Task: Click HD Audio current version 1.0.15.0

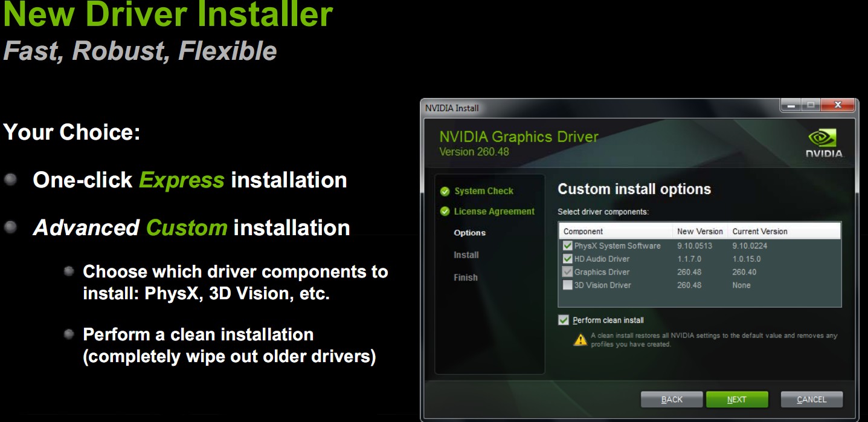Action: point(747,259)
